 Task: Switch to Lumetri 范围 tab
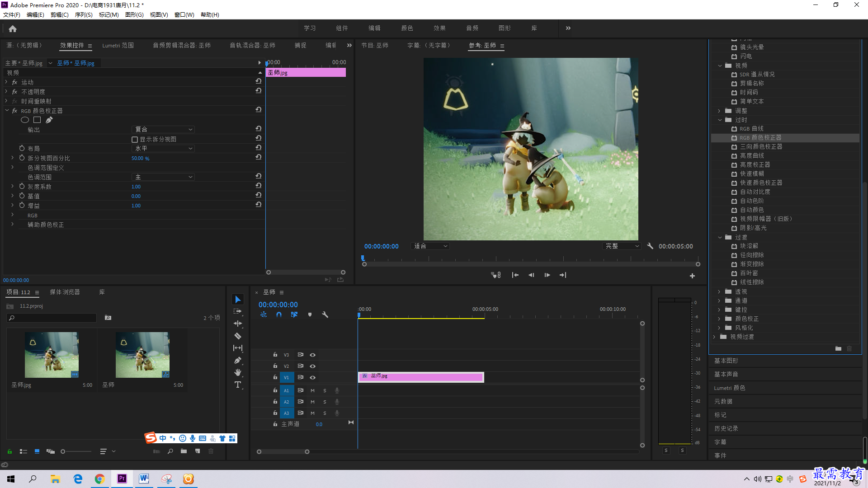118,46
